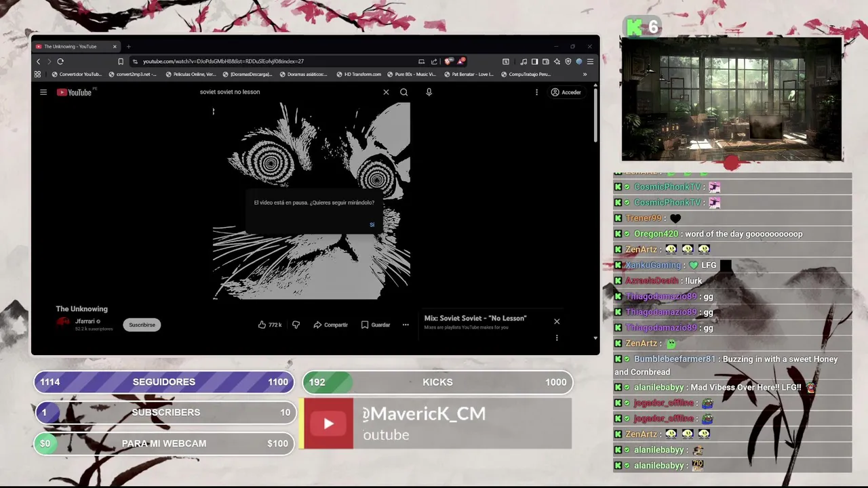Click the SEGUIDORES goal bar
This screenshot has width=868, height=488.
[x=164, y=382]
